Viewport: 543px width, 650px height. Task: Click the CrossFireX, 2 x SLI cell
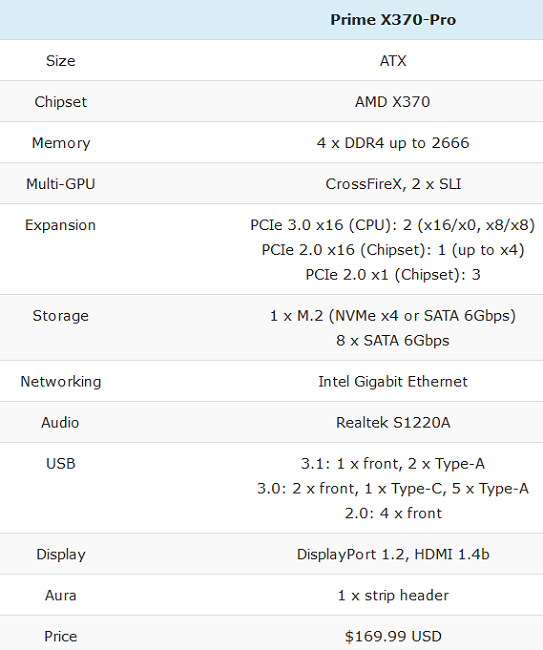tap(393, 184)
